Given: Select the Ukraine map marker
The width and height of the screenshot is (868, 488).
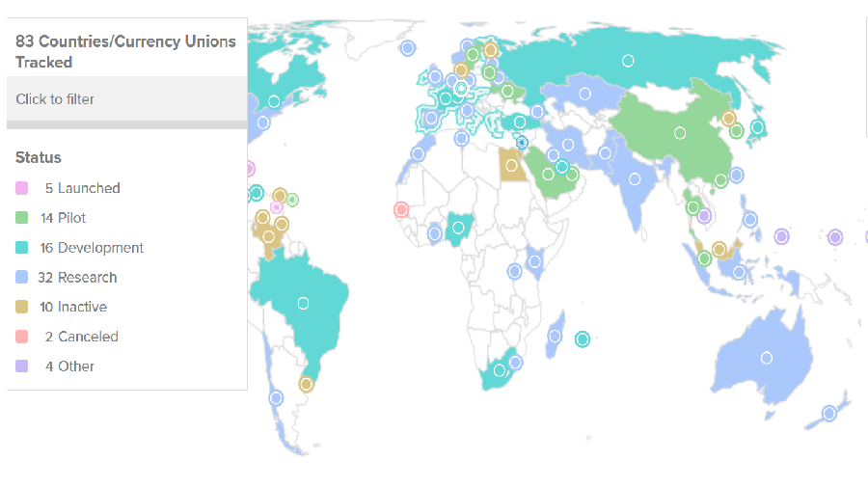Looking at the screenshot, I should coord(507,91).
